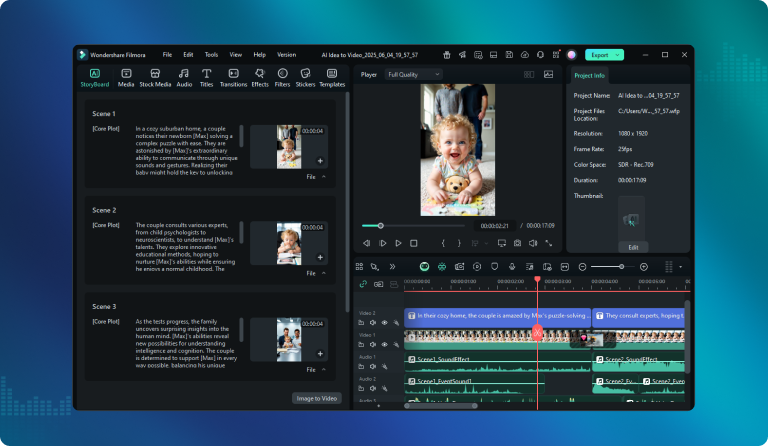The width and height of the screenshot is (768, 446).
Task: Click the cloud upload icon
Action: click(x=525, y=55)
